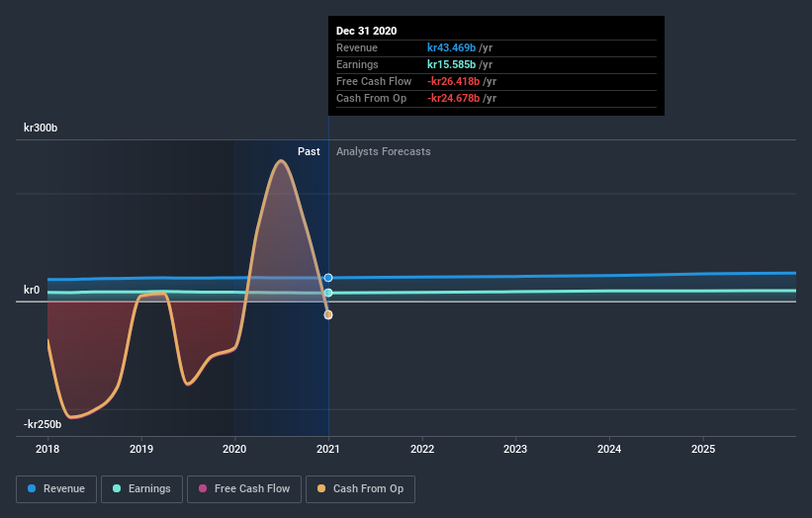This screenshot has height=518, width=812.
Task: Click the 2018 x-axis label
Action: 47,449
